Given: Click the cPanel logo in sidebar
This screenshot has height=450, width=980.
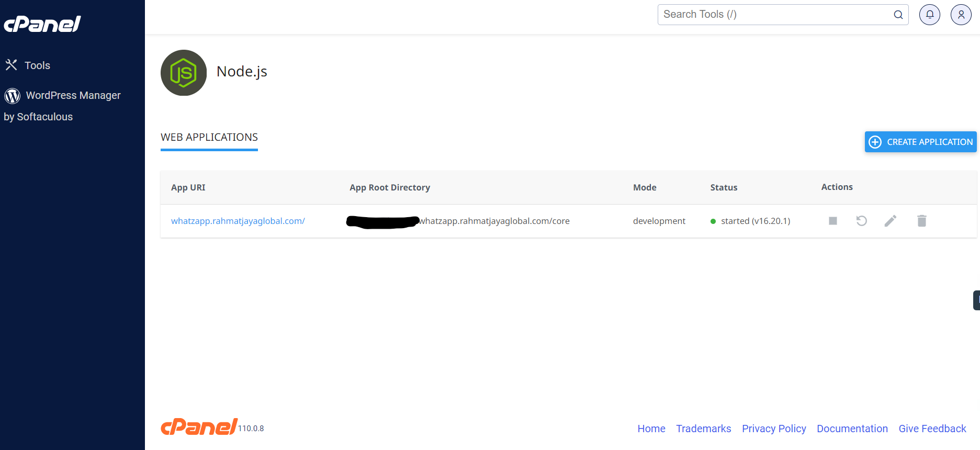Looking at the screenshot, I should point(42,24).
